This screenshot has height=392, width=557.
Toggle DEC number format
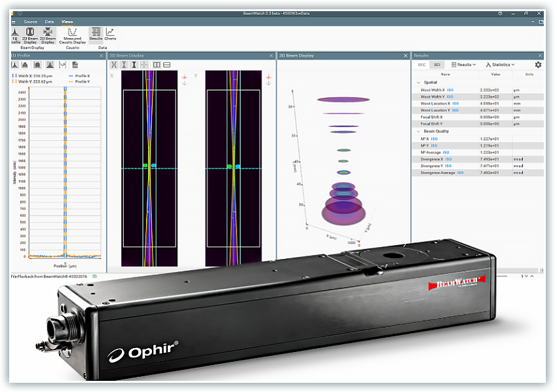[x=423, y=65]
